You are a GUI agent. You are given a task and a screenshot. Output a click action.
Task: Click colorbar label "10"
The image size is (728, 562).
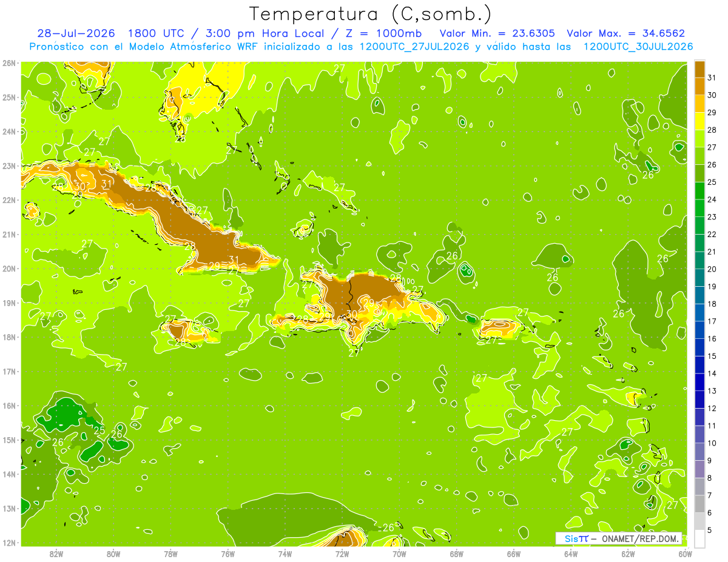(x=712, y=443)
